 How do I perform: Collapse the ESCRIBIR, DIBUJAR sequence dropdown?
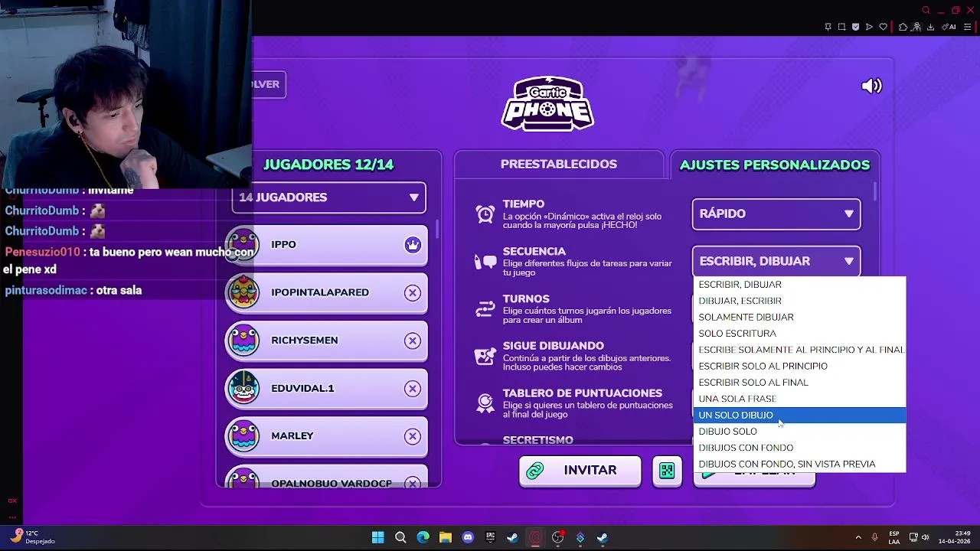point(776,262)
